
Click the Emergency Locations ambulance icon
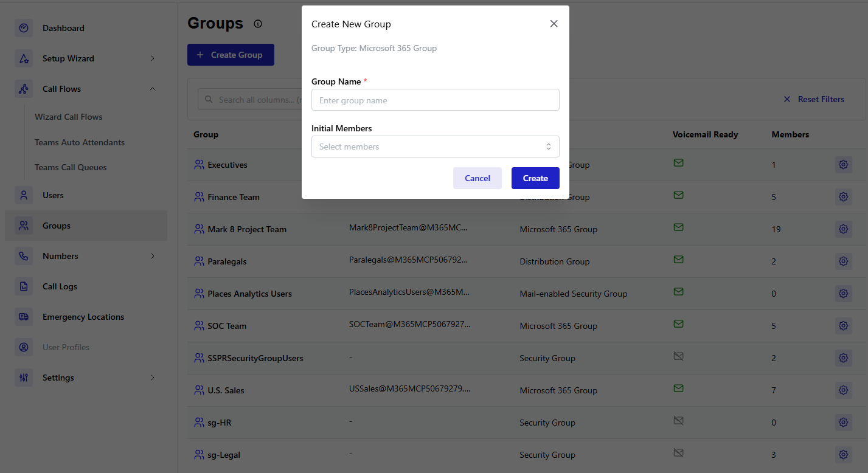point(24,317)
